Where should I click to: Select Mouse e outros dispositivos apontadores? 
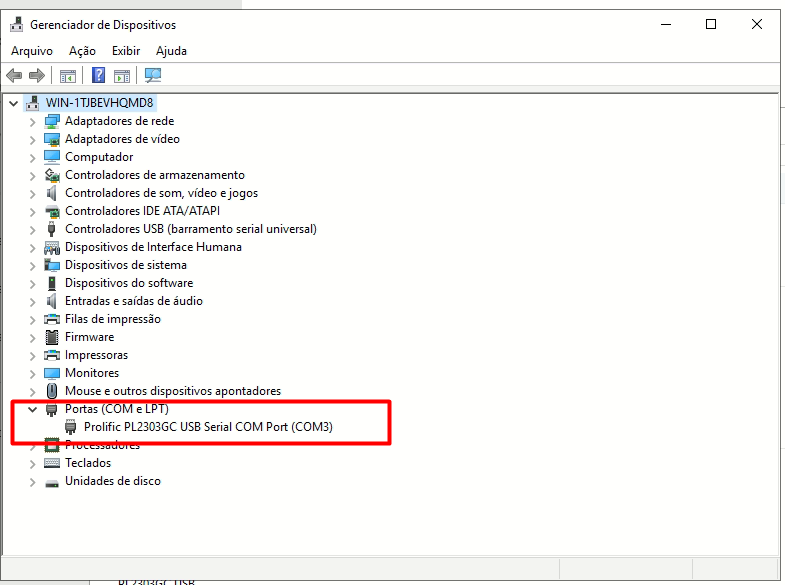click(172, 391)
